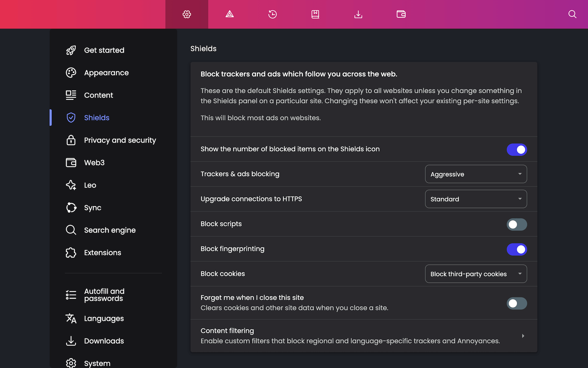Image resolution: width=588 pixels, height=368 pixels.
Task: Open the Settings gear tab
Action: pyautogui.click(x=187, y=14)
